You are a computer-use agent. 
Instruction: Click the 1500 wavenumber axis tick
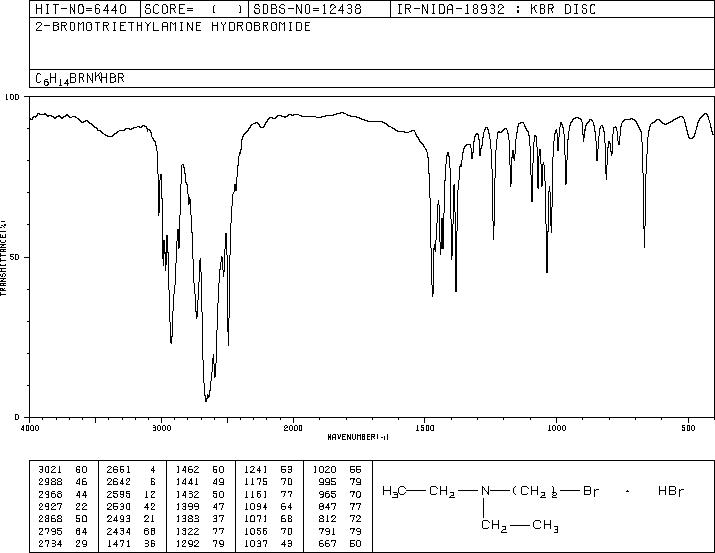coord(425,428)
